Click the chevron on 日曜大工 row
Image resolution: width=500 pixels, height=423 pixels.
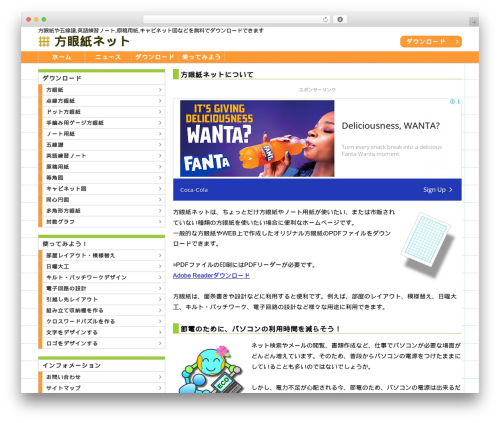[160, 267]
